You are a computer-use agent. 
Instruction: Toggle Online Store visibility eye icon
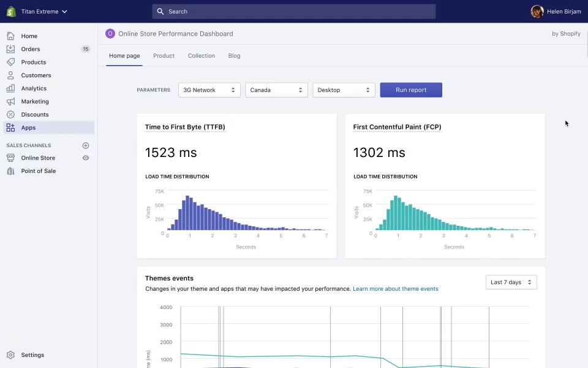[x=85, y=158]
